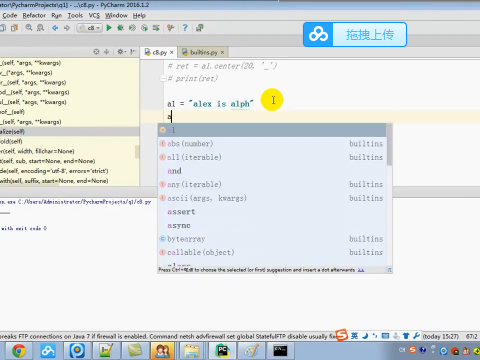480x360 pixels.
Task: Click the paste icon in toolbar
Action: click(14, 28)
